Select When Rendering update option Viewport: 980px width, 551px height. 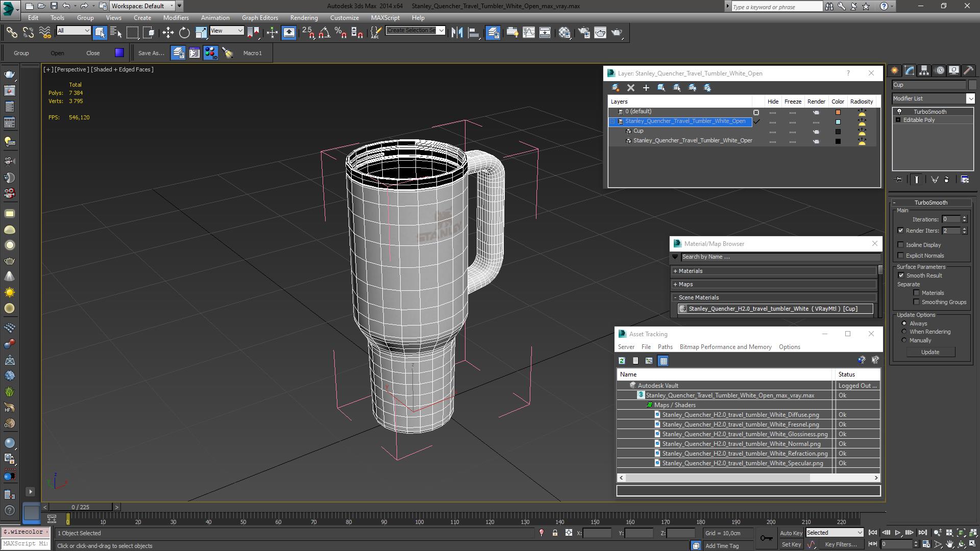[x=904, y=332]
